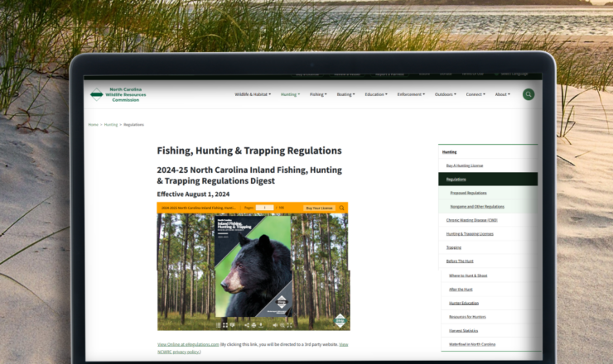
Task: Open Where to Hunt & Shoot link
Action: [x=468, y=275]
